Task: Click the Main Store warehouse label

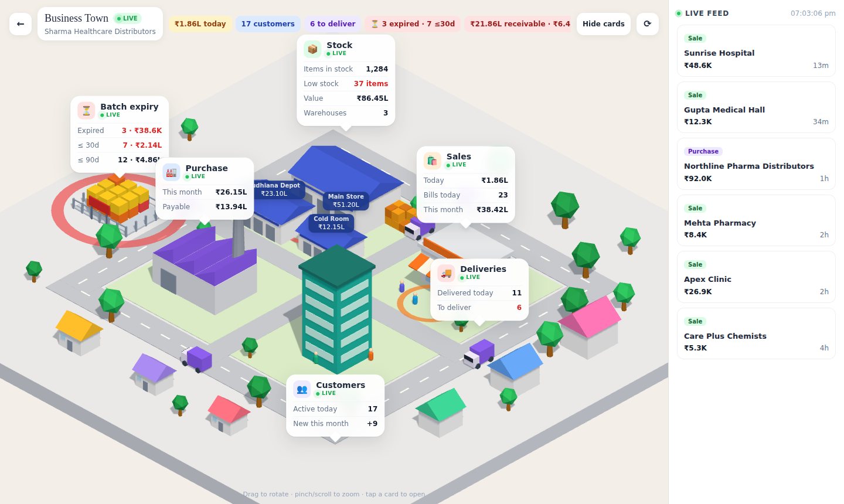Action: [346, 200]
